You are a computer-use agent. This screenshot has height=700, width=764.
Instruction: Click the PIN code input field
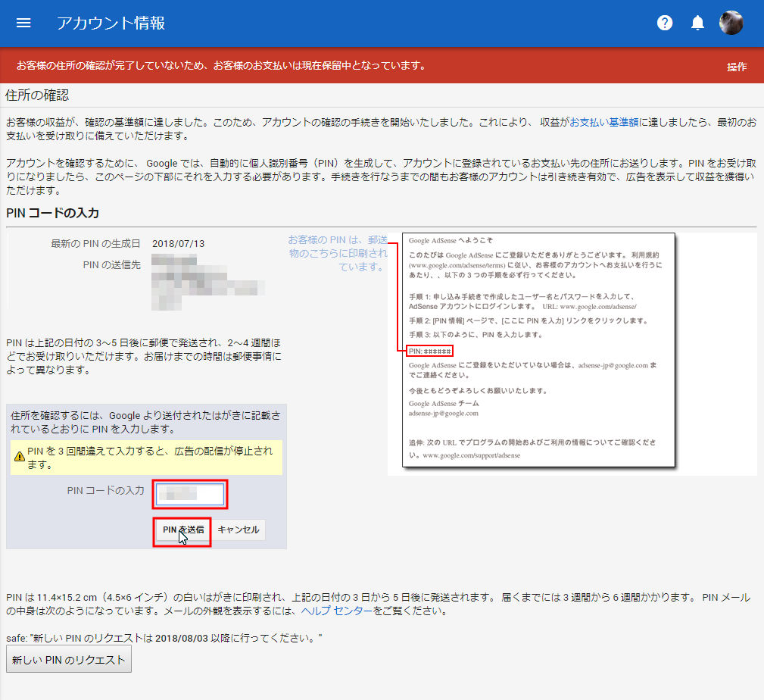click(x=190, y=494)
